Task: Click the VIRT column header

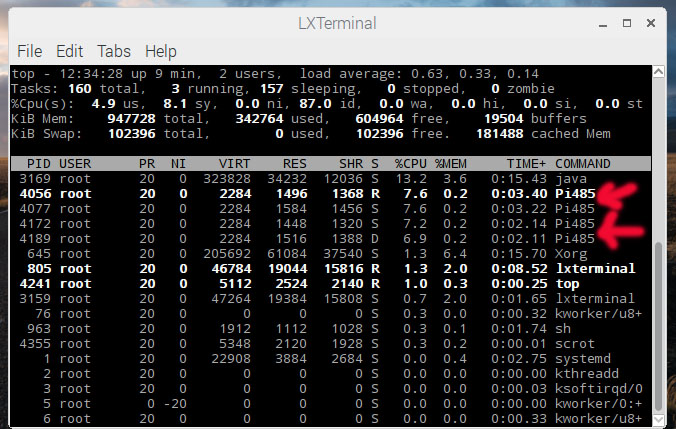Action: tap(234, 164)
